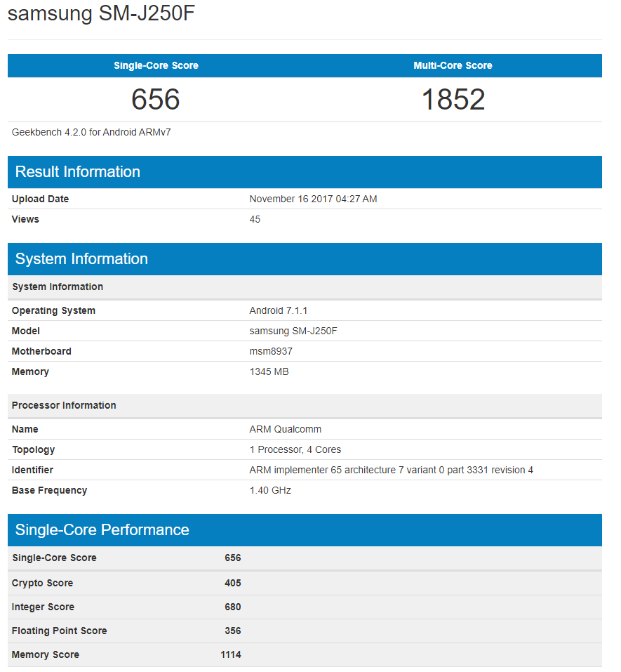Click the Processor Information subheader

(305, 405)
